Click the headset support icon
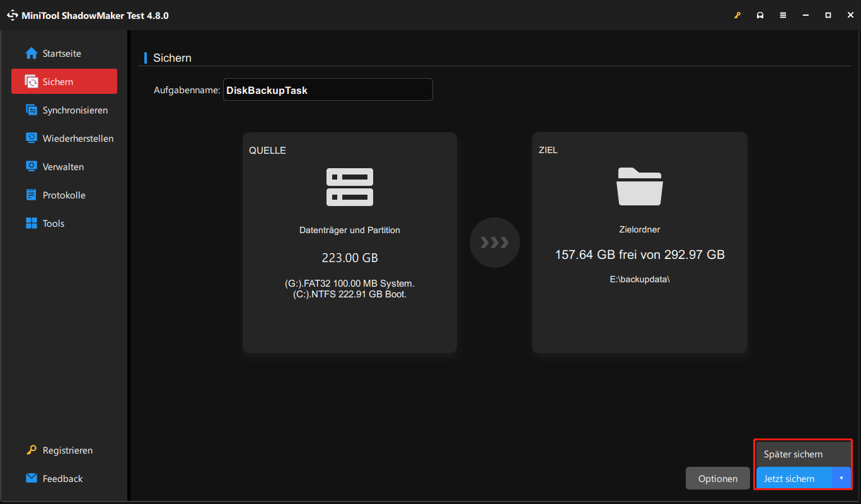Viewport: 861px width, 504px height. (760, 15)
